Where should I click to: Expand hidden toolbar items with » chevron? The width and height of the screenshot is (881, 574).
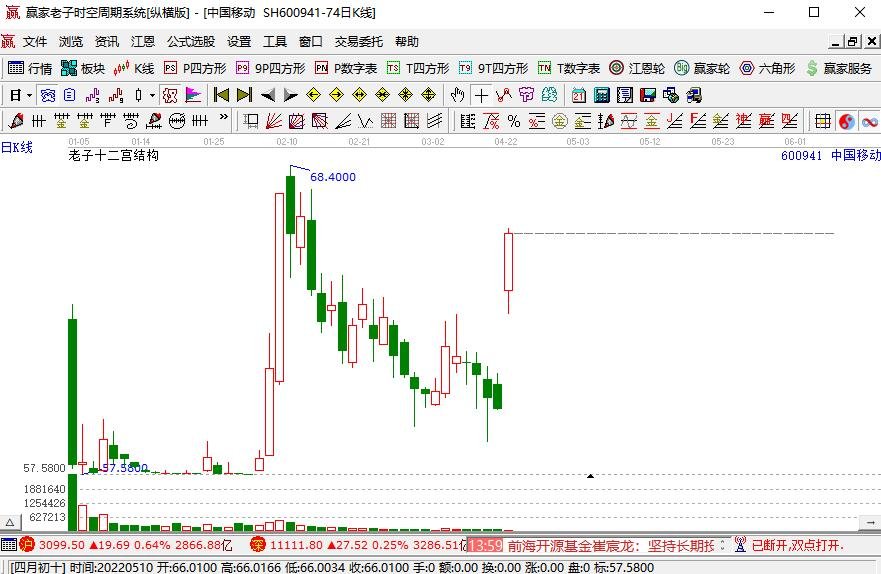pos(224,117)
